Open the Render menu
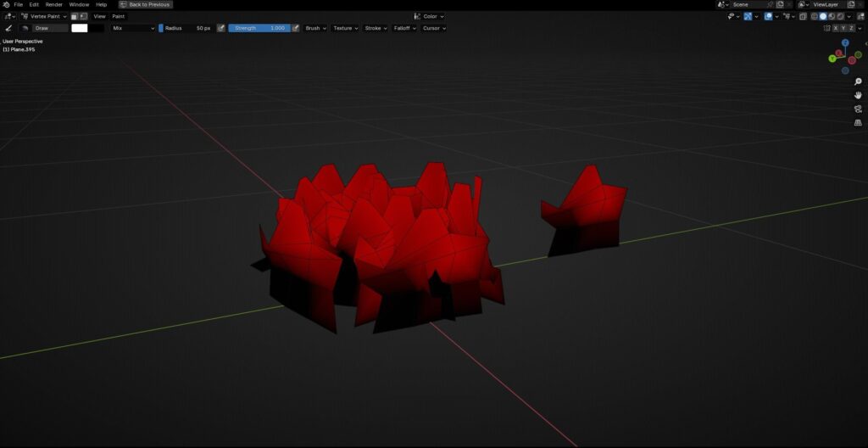Screen dimensions: 868x448 [x=53, y=4]
